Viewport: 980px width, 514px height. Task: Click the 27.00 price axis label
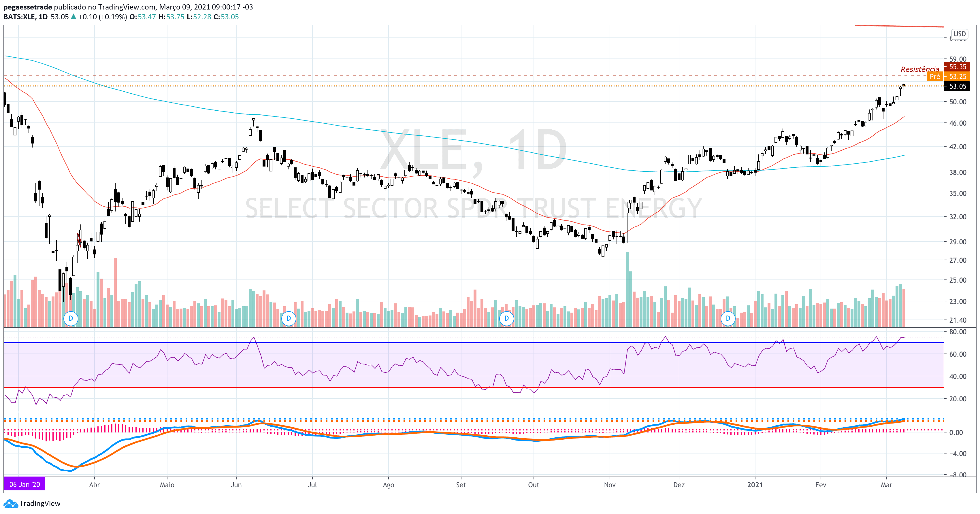pyautogui.click(x=958, y=260)
